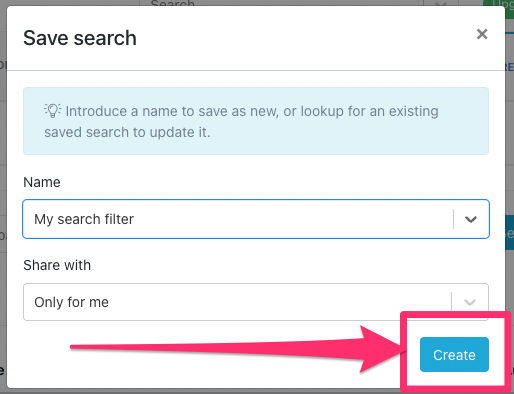Click the pink arrow pointing to Create

tap(237, 348)
